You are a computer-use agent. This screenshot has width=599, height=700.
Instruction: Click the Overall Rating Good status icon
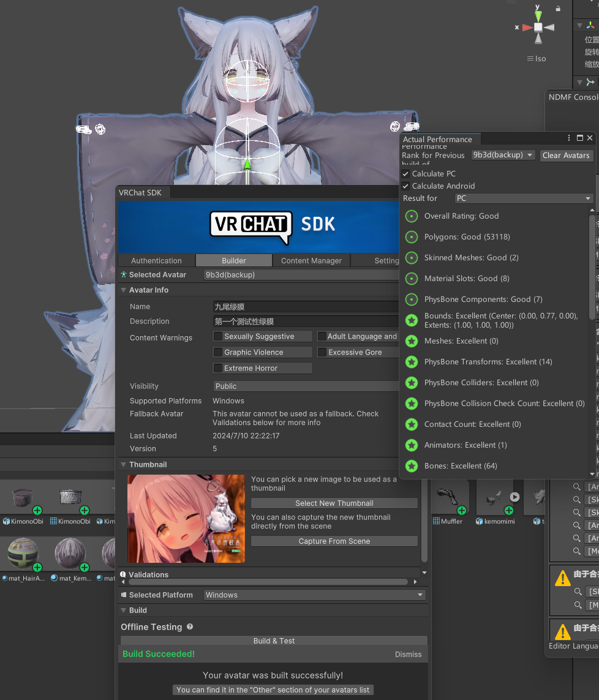pos(412,216)
